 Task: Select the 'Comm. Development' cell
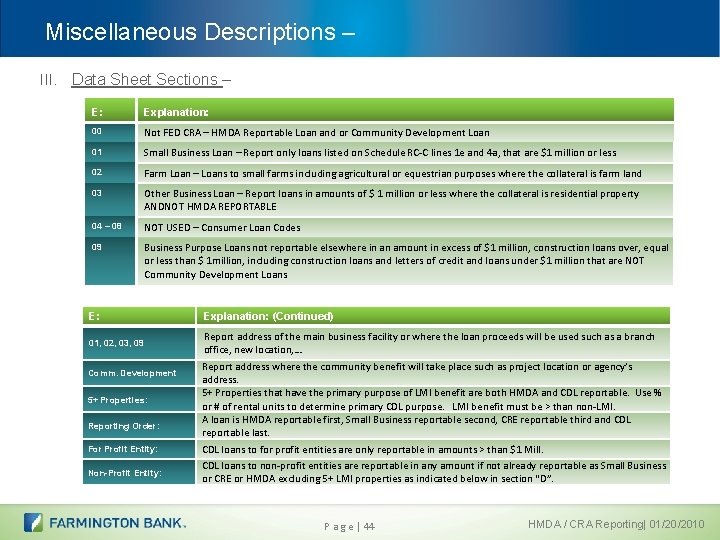[x=139, y=373]
